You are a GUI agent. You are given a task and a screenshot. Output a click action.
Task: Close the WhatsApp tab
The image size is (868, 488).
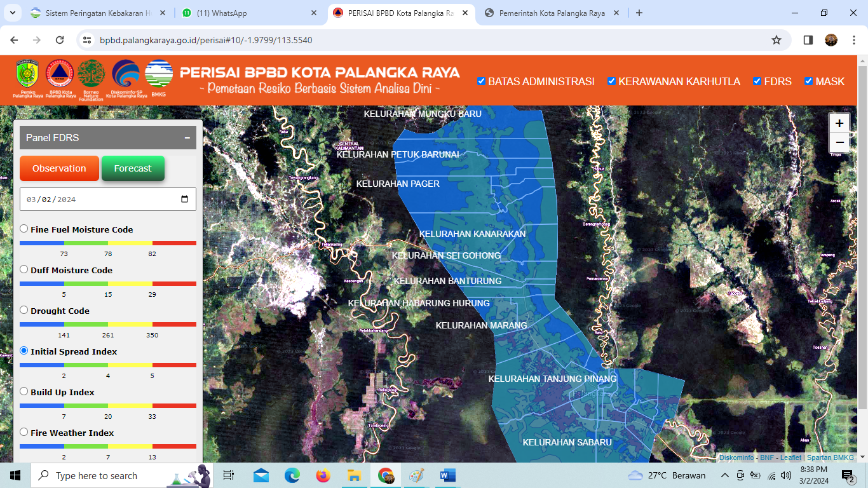(314, 13)
